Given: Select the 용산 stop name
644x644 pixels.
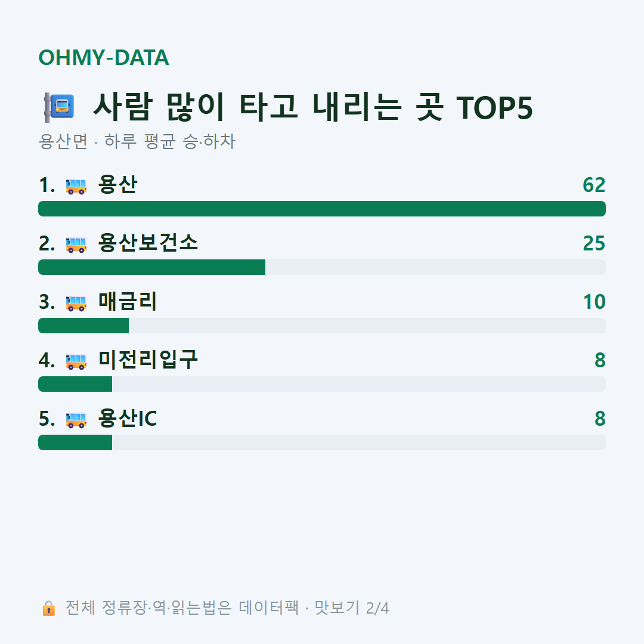Looking at the screenshot, I should [x=117, y=184].
